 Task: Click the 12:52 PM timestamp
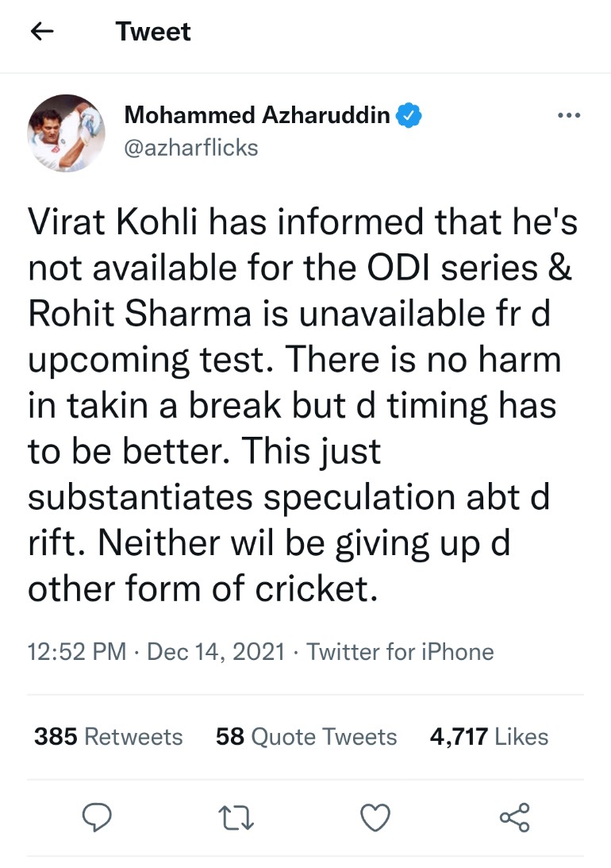pyautogui.click(x=77, y=652)
